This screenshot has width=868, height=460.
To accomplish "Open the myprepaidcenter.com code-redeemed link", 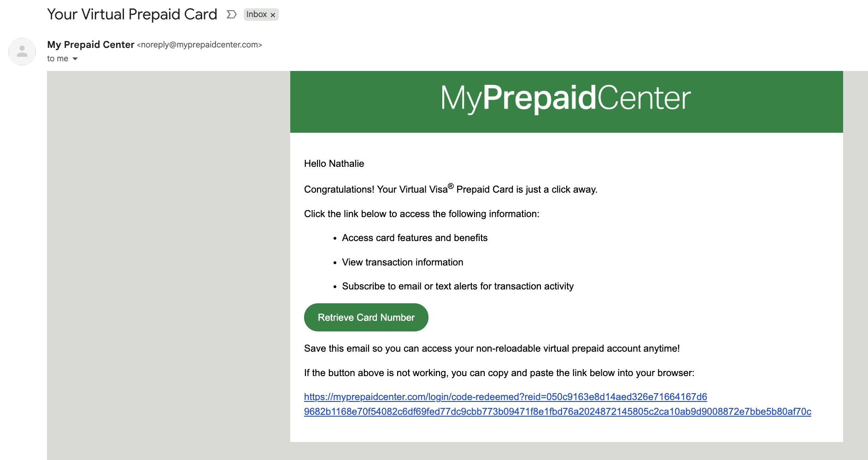I will coord(505,397).
